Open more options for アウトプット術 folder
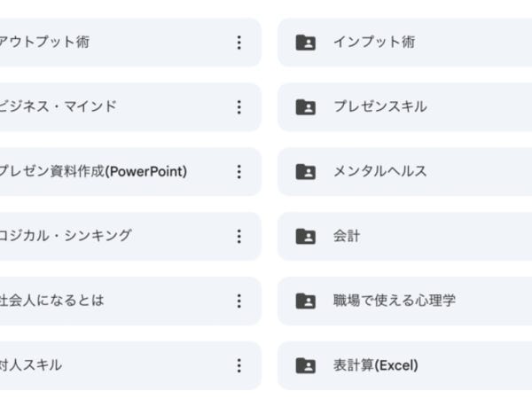532x399 pixels. 239,43
